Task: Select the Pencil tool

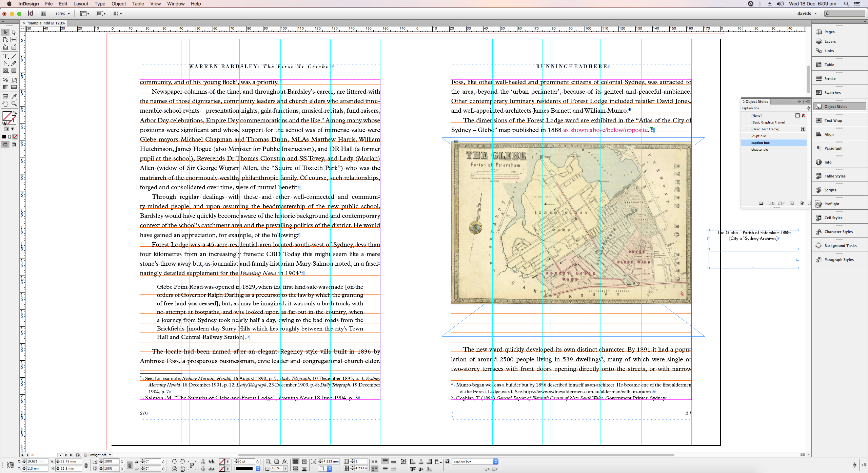Action: [x=14, y=63]
